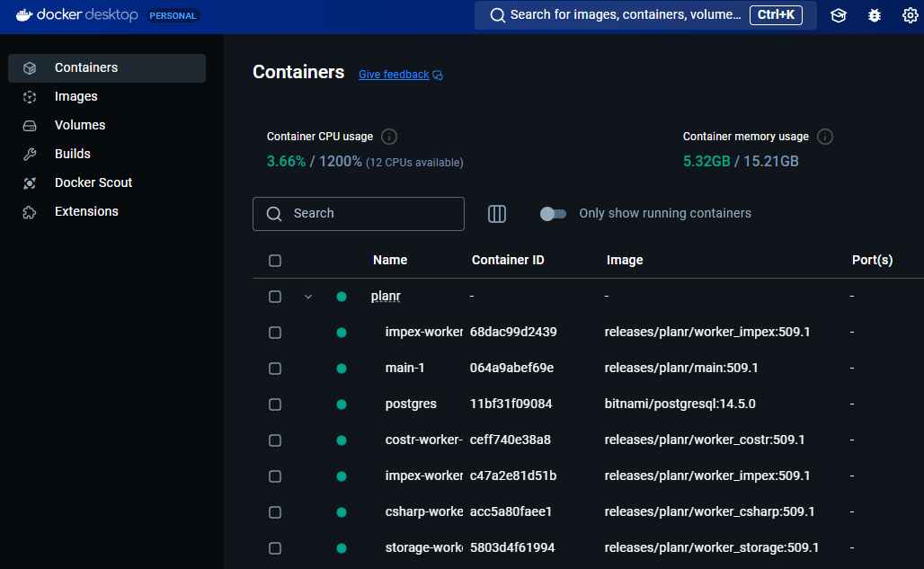Open the Images section in sidebar
This screenshot has height=569, width=924.
coord(76,96)
